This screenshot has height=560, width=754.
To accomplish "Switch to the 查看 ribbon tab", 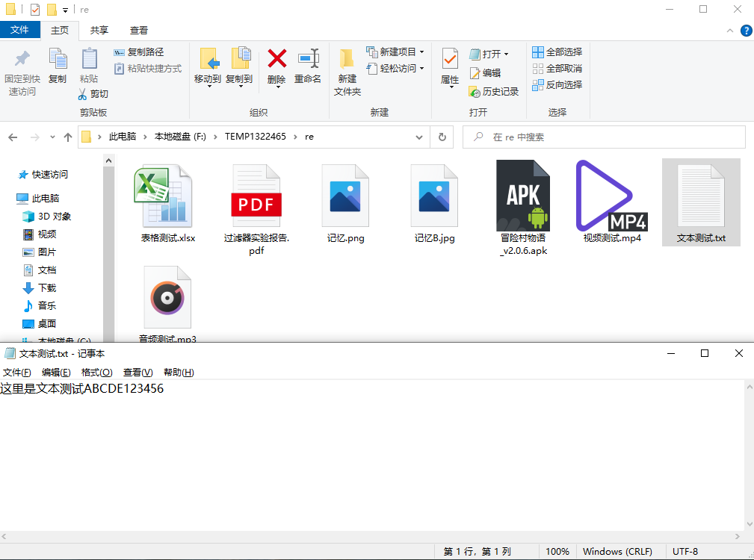I will 138,31.
